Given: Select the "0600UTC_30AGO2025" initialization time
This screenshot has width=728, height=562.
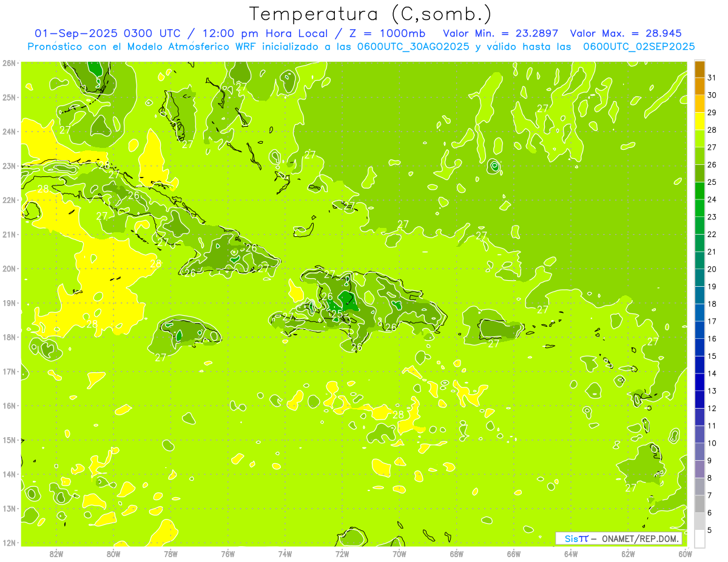Looking at the screenshot, I should pyautogui.click(x=413, y=46).
